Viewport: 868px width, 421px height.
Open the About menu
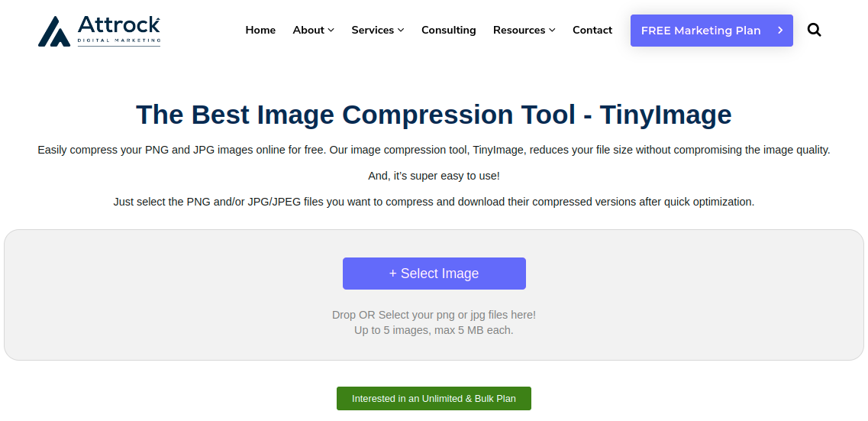click(x=308, y=30)
